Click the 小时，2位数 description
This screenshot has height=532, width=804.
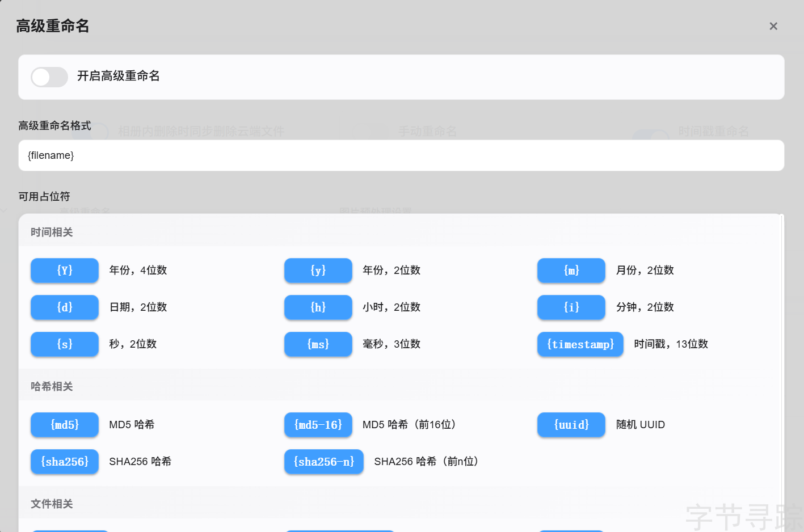pos(392,307)
